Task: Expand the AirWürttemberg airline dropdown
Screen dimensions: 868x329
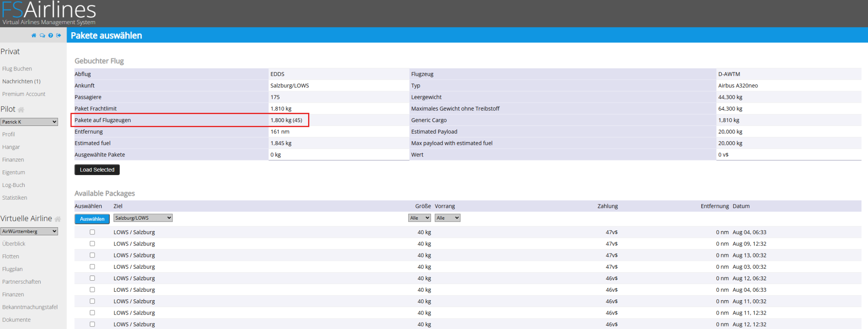Action: 29,231
